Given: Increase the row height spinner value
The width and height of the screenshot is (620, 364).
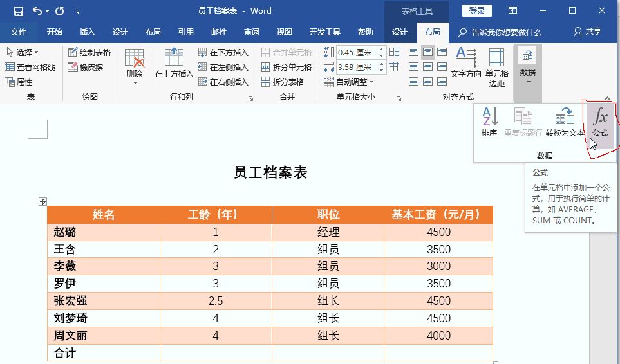Looking at the screenshot, I should tap(382, 49).
